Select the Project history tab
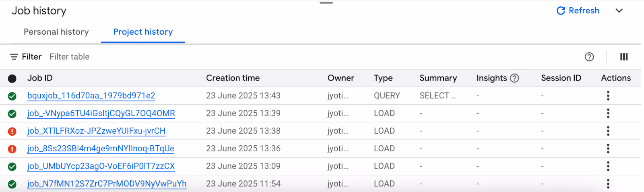The width and height of the screenshot is (644, 192). tap(143, 32)
